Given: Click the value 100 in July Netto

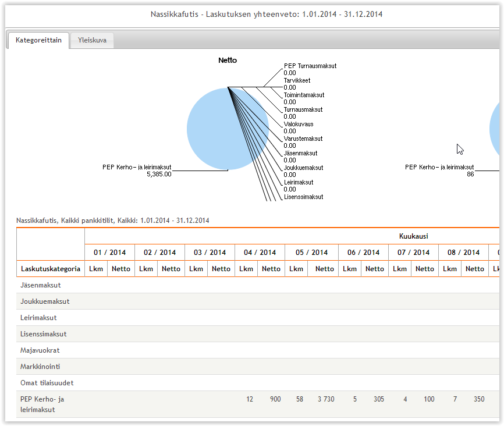Looking at the screenshot, I should pos(429,399).
